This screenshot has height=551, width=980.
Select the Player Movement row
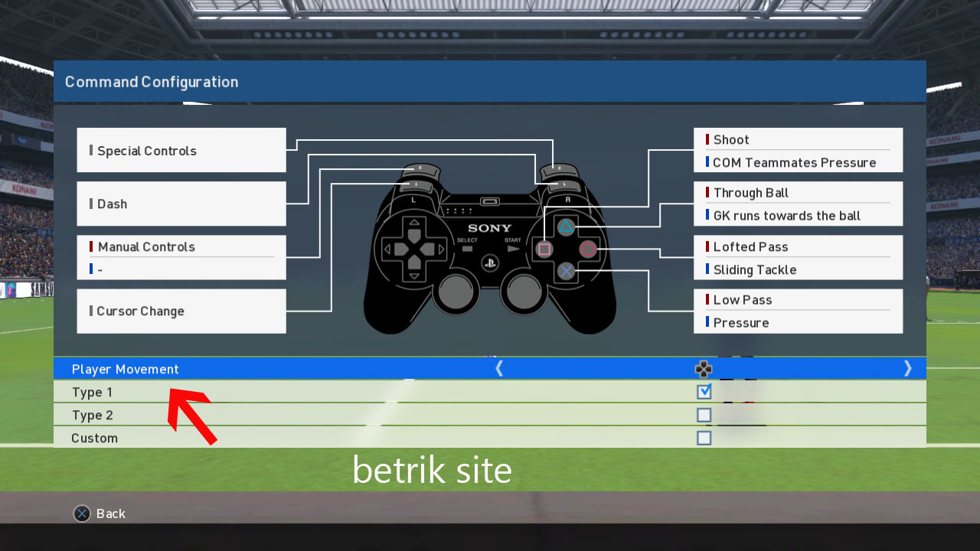(x=126, y=369)
